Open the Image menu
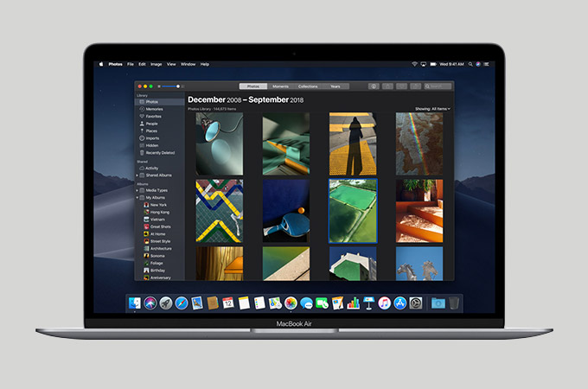588x389 pixels. tap(156, 64)
